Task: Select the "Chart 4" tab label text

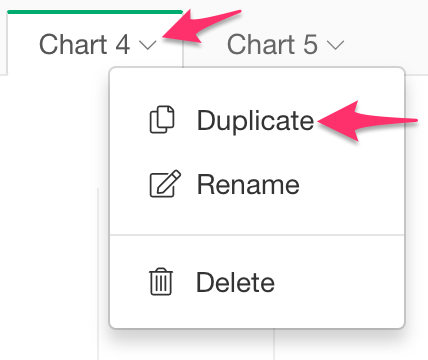Action: tap(84, 44)
